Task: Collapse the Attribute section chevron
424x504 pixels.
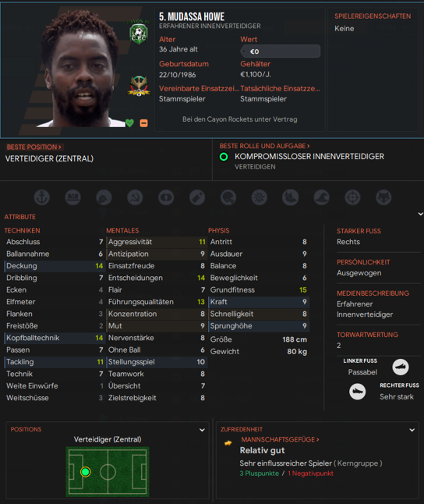Action: 420,214
